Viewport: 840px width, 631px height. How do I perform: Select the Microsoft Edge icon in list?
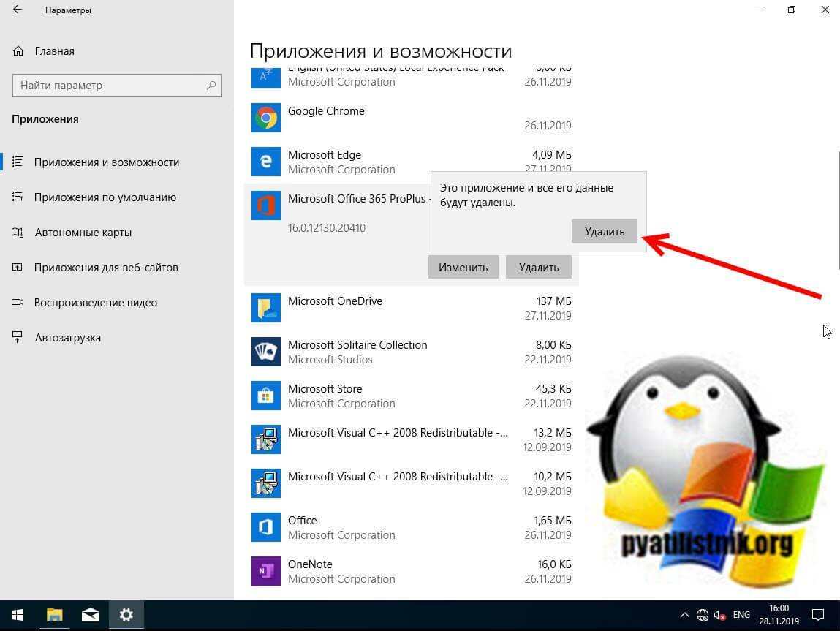point(265,162)
